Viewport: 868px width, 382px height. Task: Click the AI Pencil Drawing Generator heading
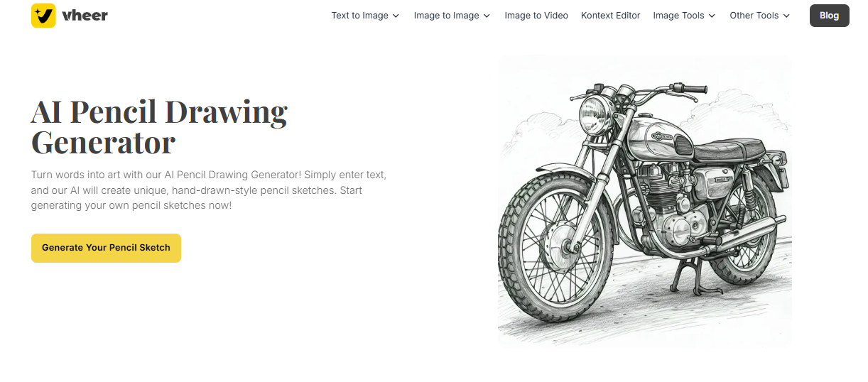(159, 128)
